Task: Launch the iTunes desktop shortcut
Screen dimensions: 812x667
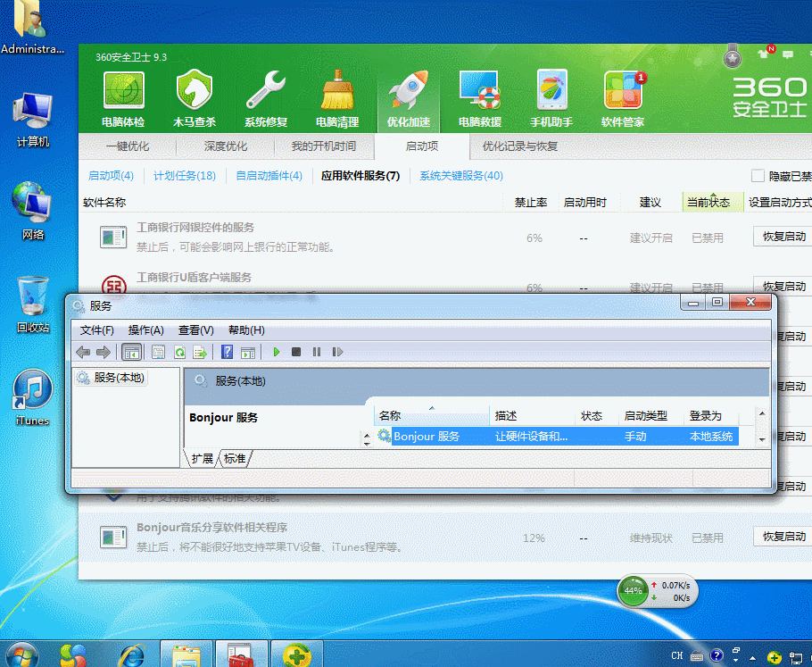Action: point(33,398)
